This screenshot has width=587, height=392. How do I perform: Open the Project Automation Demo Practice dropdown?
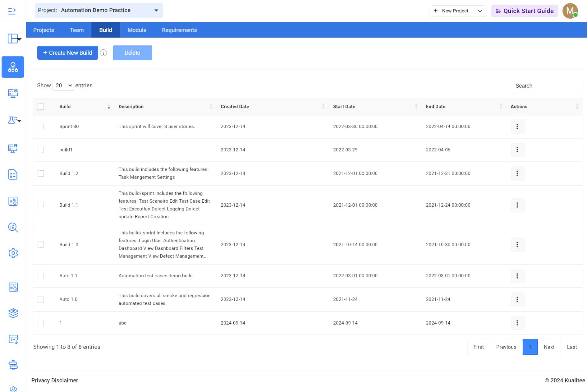click(x=99, y=11)
